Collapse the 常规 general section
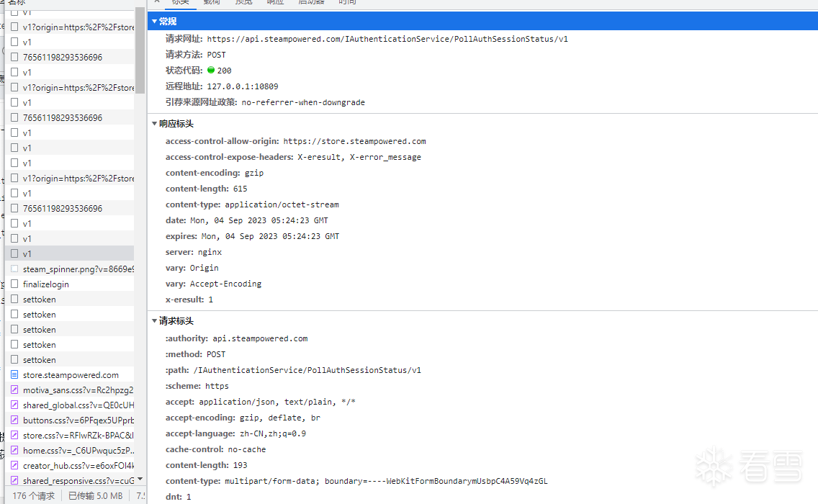Viewport: 818px width, 504px height. point(154,22)
